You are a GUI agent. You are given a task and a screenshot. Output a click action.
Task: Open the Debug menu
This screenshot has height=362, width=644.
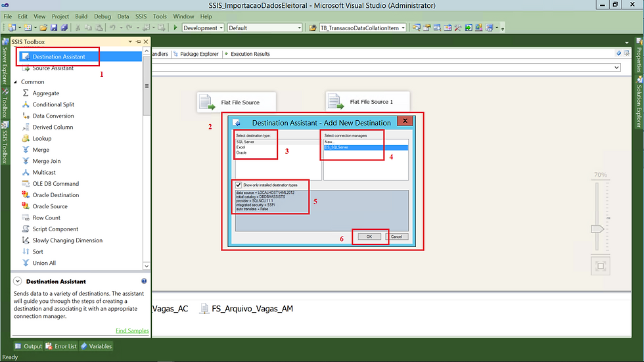point(103,16)
